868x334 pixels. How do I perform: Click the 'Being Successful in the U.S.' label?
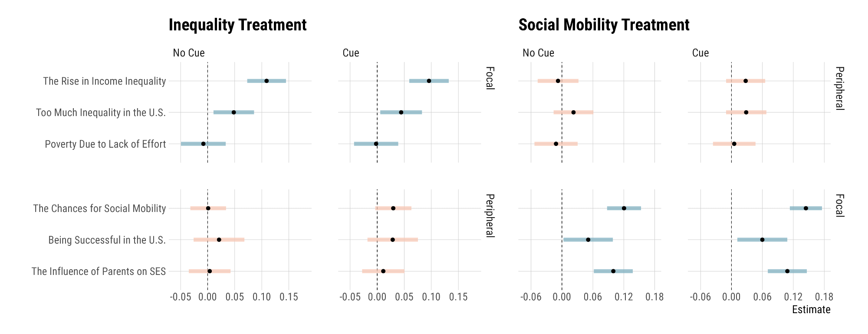(x=107, y=240)
